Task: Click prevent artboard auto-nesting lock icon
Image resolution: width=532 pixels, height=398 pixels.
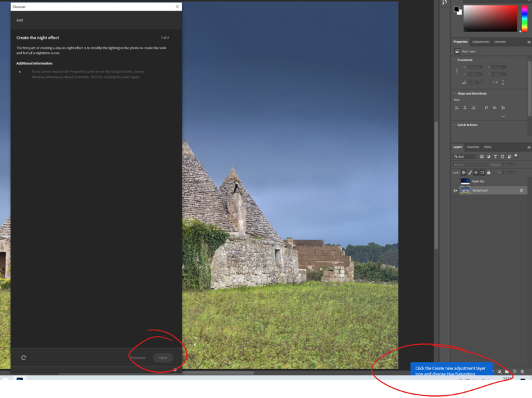Action: click(482, 172)
